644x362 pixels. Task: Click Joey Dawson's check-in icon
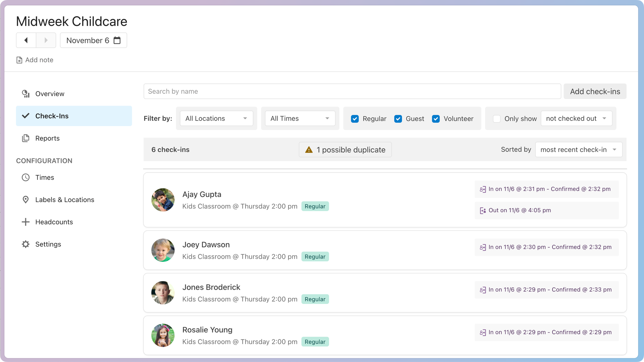point(483,247)
